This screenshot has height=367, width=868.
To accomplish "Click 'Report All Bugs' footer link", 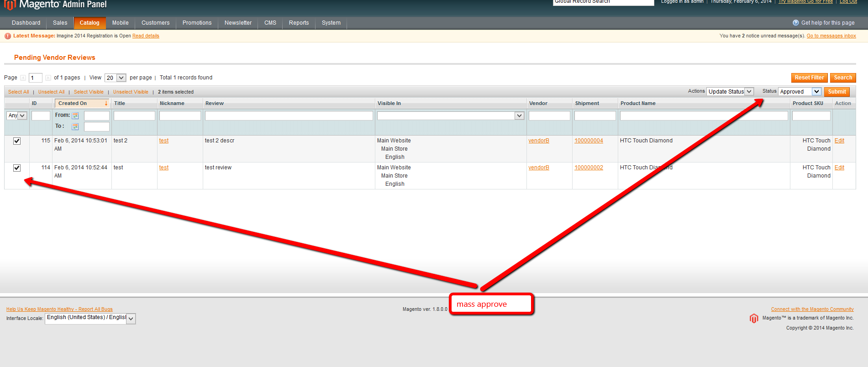I will point(59,309).
